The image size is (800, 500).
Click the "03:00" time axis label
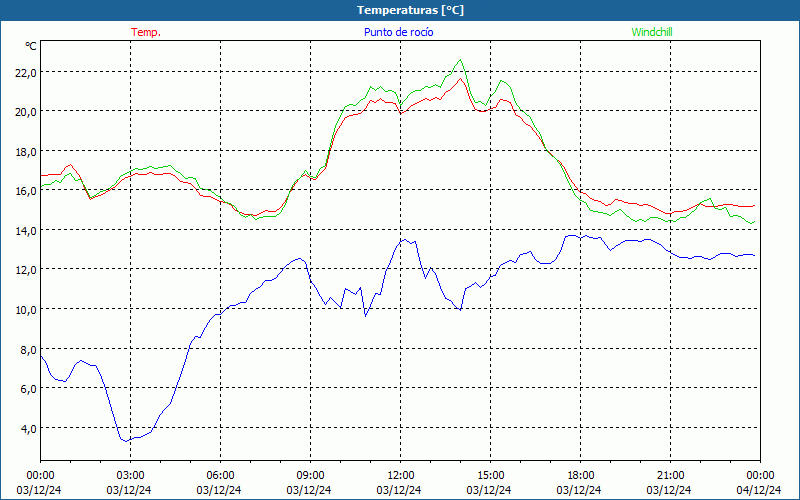click(x=131, y=476)
